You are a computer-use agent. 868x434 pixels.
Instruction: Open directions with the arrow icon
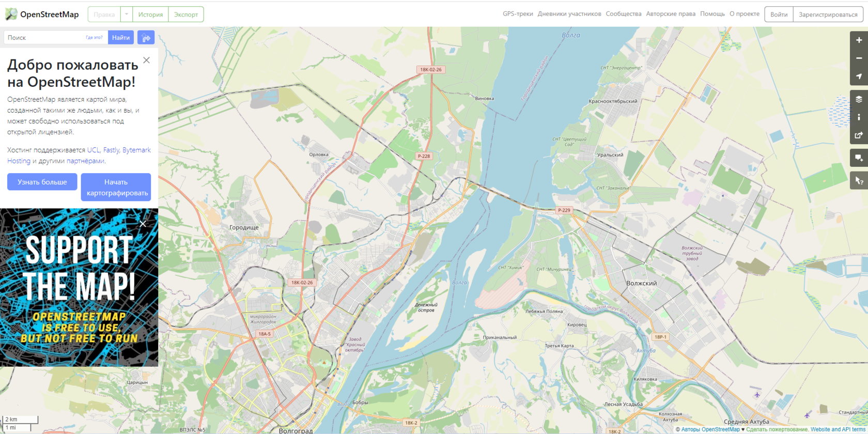click(146, 38)
